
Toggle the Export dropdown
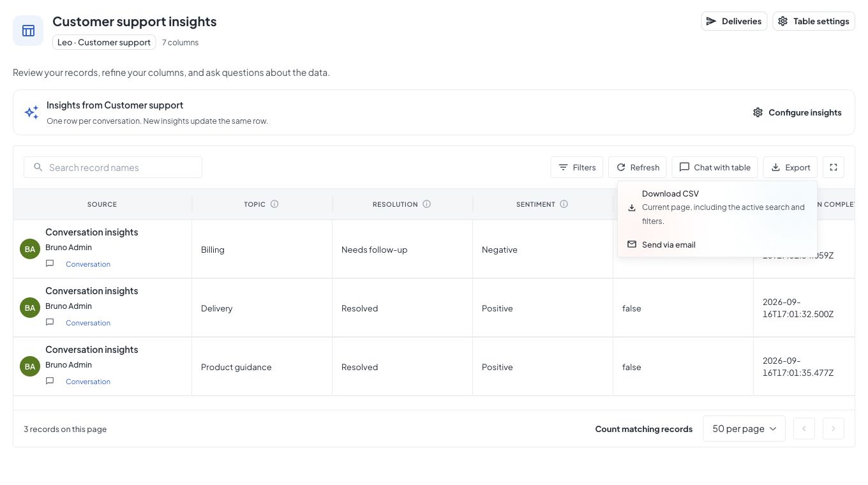pyautogui.click(x=790, y=167)
